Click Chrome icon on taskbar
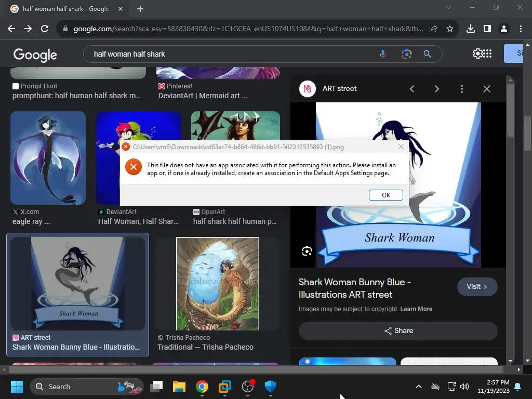This screenshot has width=532, height=399. [x=202, y=387]
